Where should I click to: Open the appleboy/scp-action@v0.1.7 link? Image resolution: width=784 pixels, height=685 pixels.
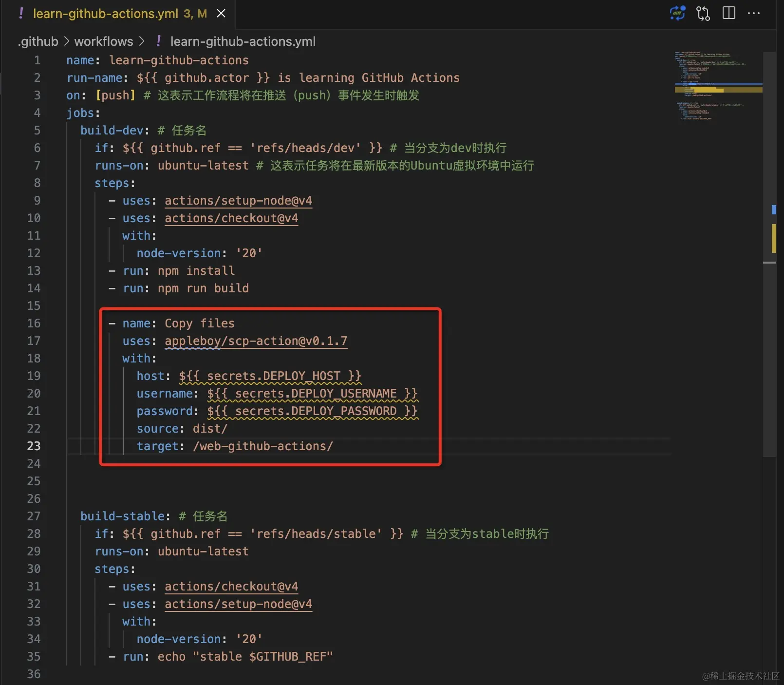coord(256,341)
